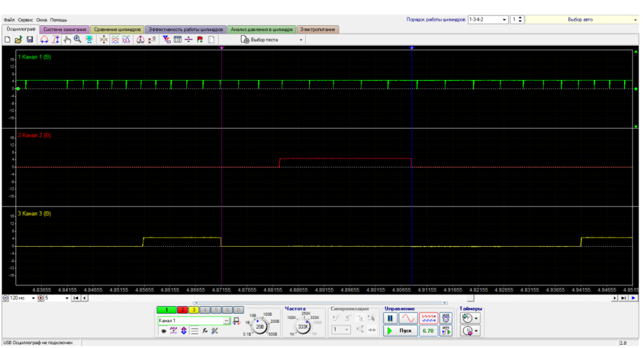Click the eye icon under Канал 1
Screen dimensions: 644x348
coord(164,331)
